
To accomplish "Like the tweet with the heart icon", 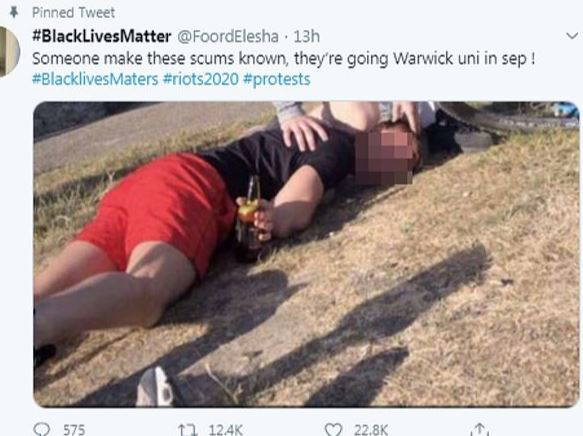I will pos(333,430).
